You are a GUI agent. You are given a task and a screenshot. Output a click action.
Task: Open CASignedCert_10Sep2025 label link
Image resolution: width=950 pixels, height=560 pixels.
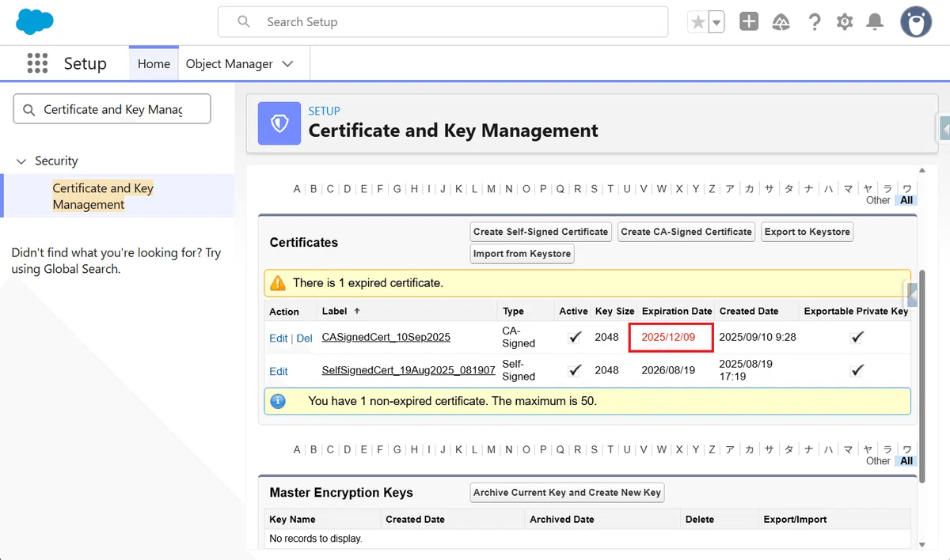click(386, 337)
